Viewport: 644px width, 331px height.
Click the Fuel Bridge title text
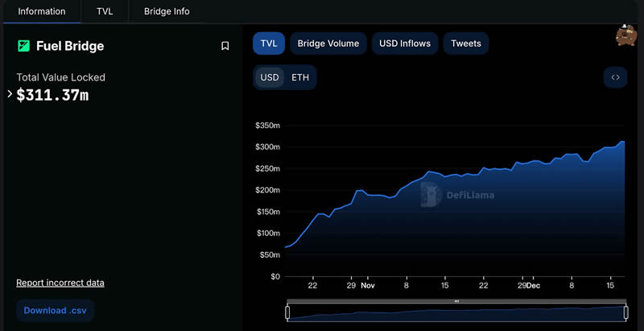click(x=70, y=46)
